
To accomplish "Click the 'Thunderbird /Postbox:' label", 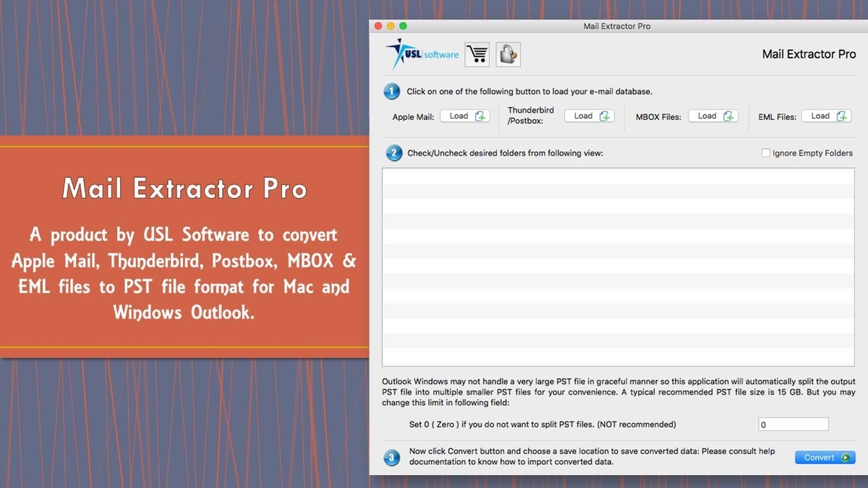I will (x=531, y=116).
